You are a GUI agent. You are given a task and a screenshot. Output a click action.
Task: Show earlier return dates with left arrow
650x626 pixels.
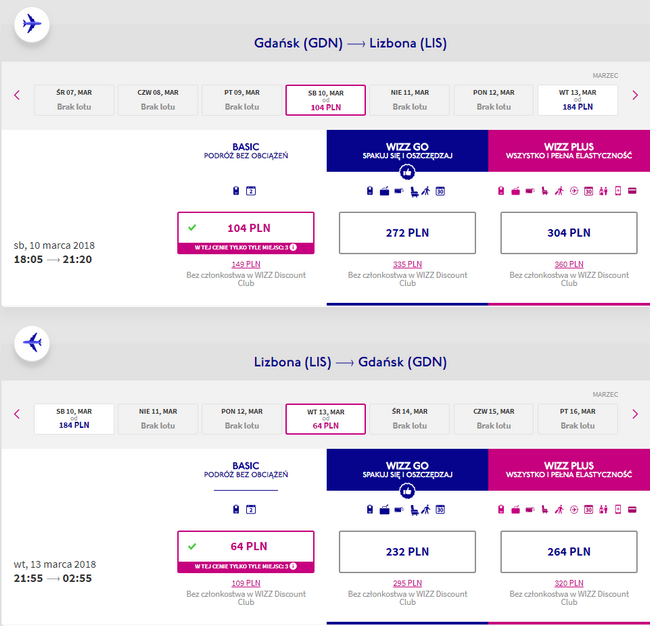click(17, 414)
